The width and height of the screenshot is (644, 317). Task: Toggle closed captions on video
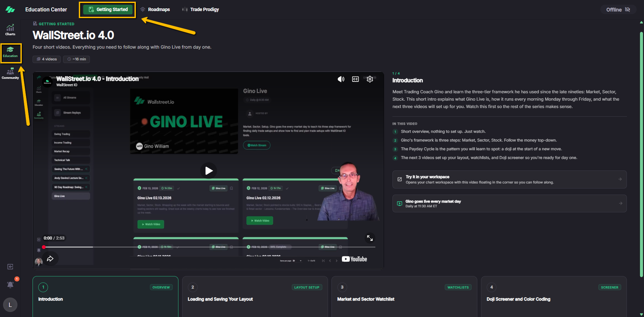coord(355,79)
